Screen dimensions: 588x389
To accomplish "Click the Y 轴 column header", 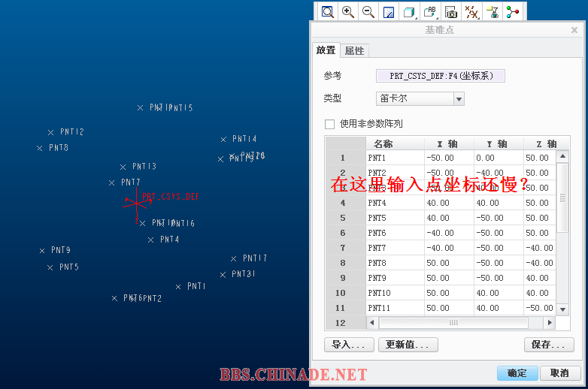I will pyautogui.click(x=499, y=143).
